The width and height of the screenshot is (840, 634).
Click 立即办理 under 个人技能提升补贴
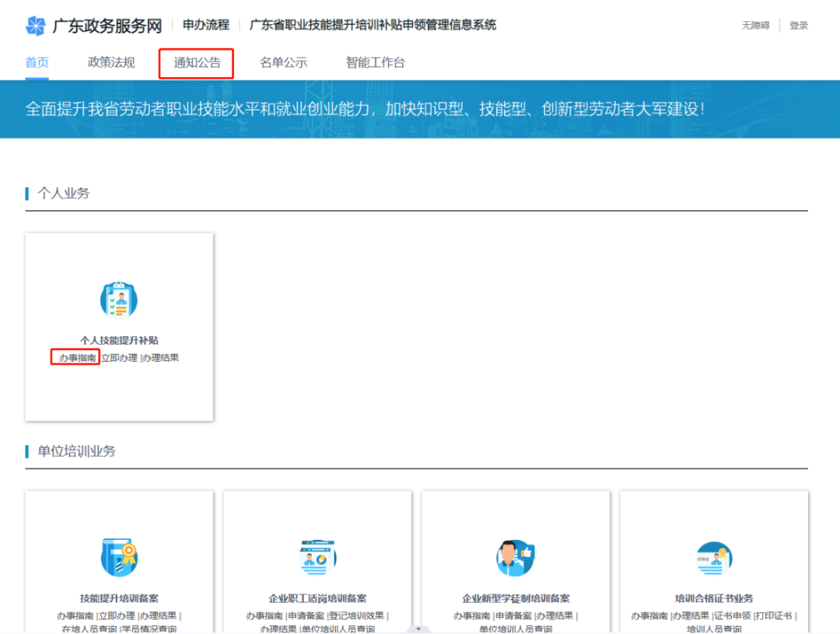coord(120,358)
